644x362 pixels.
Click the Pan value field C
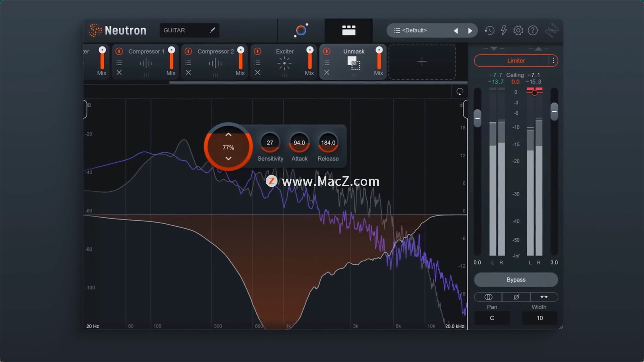coord(492,318)
